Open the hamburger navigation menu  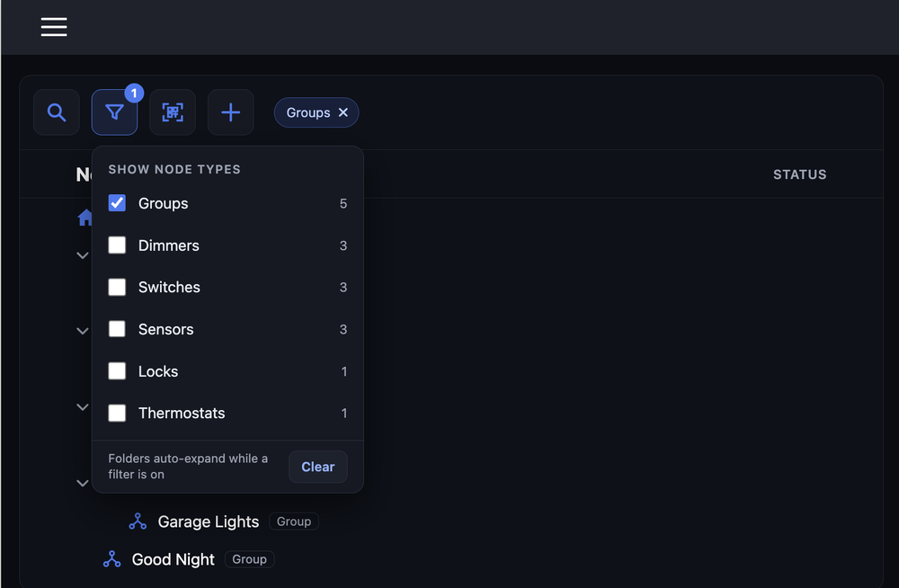pos(54,27)
